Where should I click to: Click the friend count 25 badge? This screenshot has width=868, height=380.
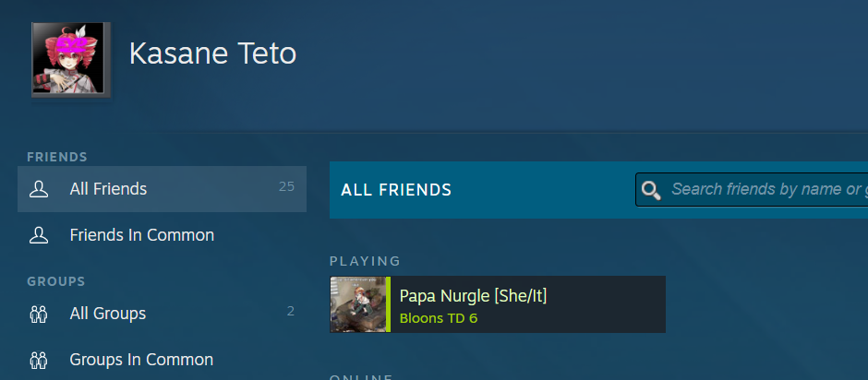click(x=286, y=187)
